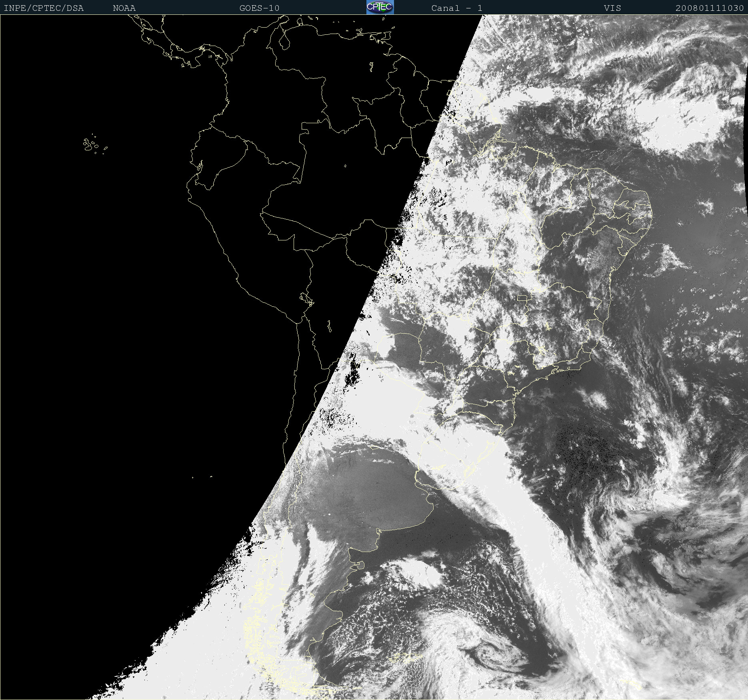The width and height of the screenshot is (748, 700).
Task: Click the GOES-10 satellite label
Action: (259, 8)
